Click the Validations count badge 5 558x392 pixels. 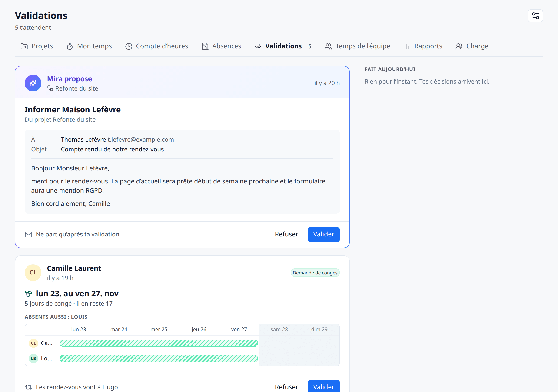[310, 46]
